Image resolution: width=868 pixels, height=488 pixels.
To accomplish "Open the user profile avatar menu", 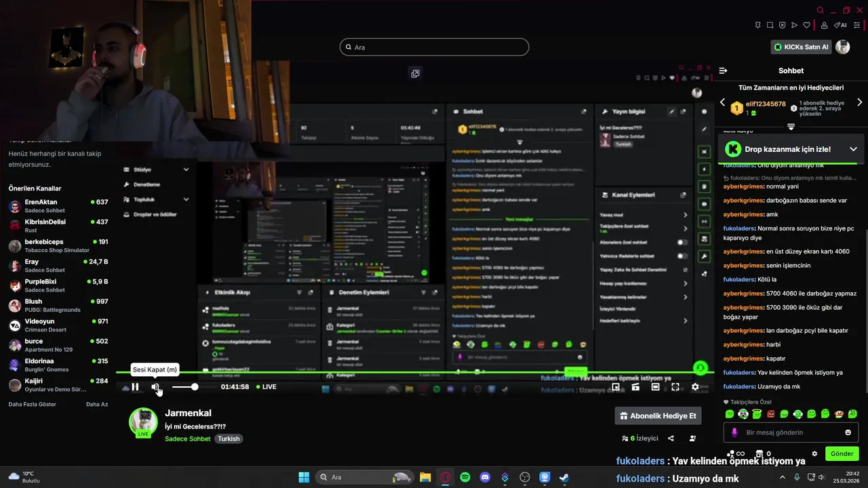I will 843,47.
